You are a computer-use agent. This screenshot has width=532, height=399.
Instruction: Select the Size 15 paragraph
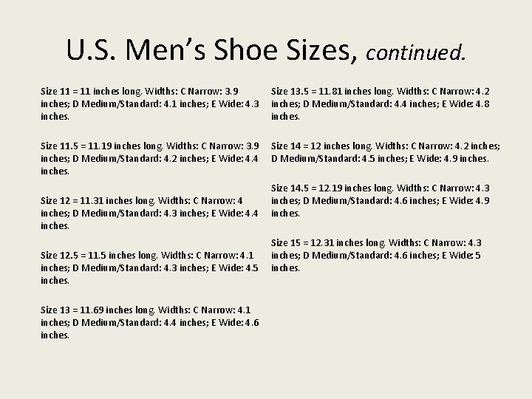tap(376, 255)
